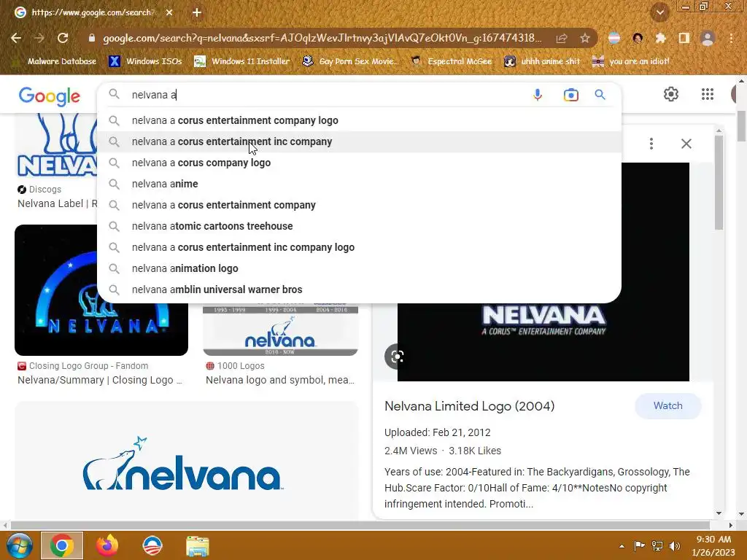Open the Nelvana arch logo thumbnail
This screenshot has height=560, width=747.
point(101,290)
